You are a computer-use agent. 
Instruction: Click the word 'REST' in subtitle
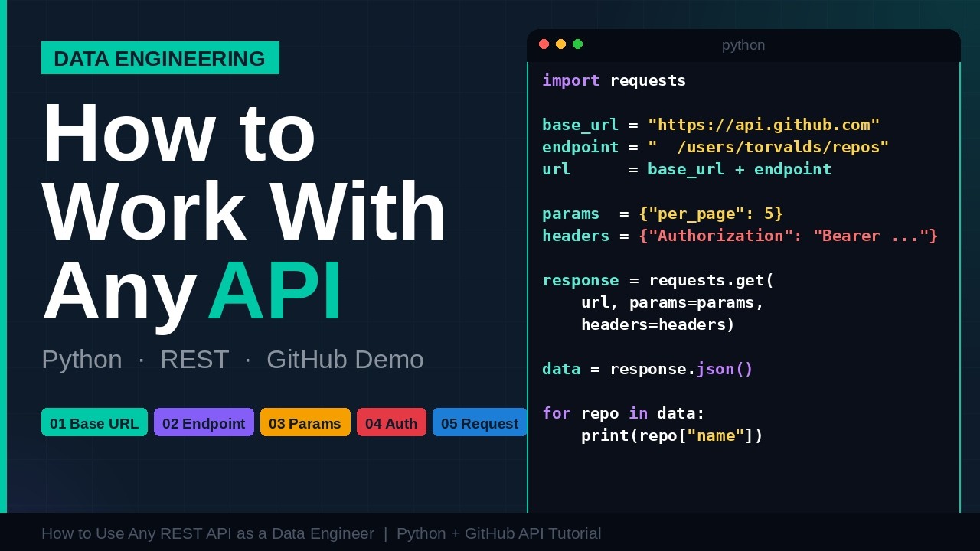pos(194,360)
